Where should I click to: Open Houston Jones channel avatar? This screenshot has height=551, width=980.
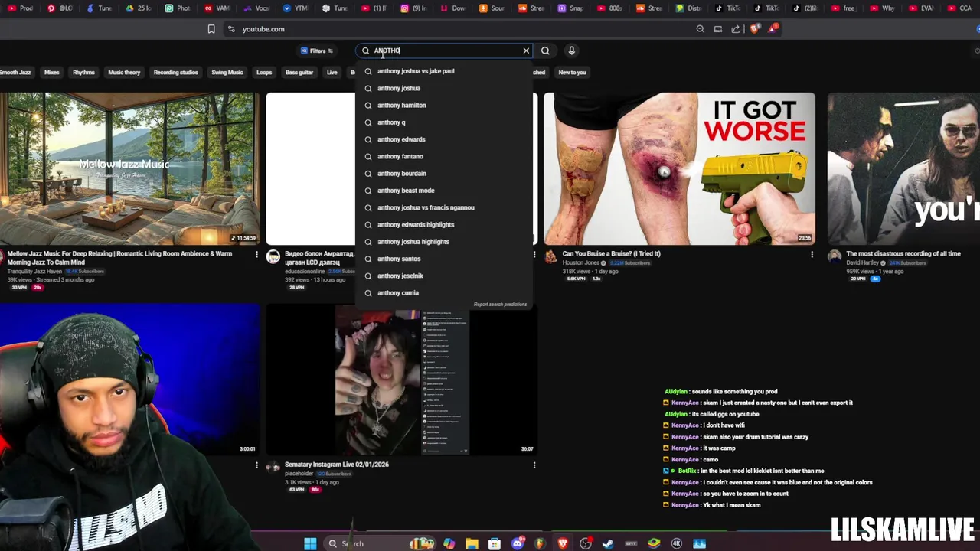pos(550,257)
